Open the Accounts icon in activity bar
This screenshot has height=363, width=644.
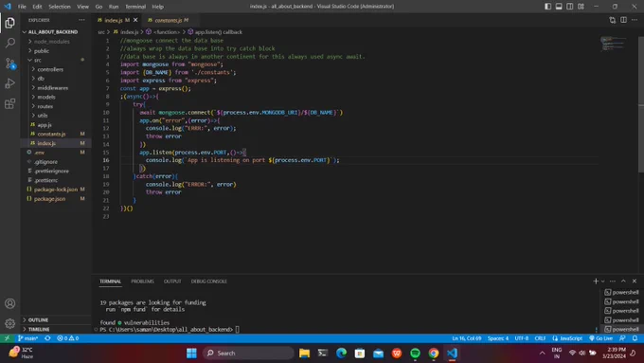(x=10, y=304)
